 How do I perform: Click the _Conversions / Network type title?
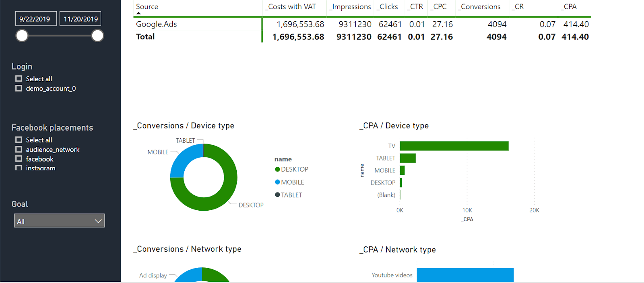pyautogui.click(x=188, y=249)
